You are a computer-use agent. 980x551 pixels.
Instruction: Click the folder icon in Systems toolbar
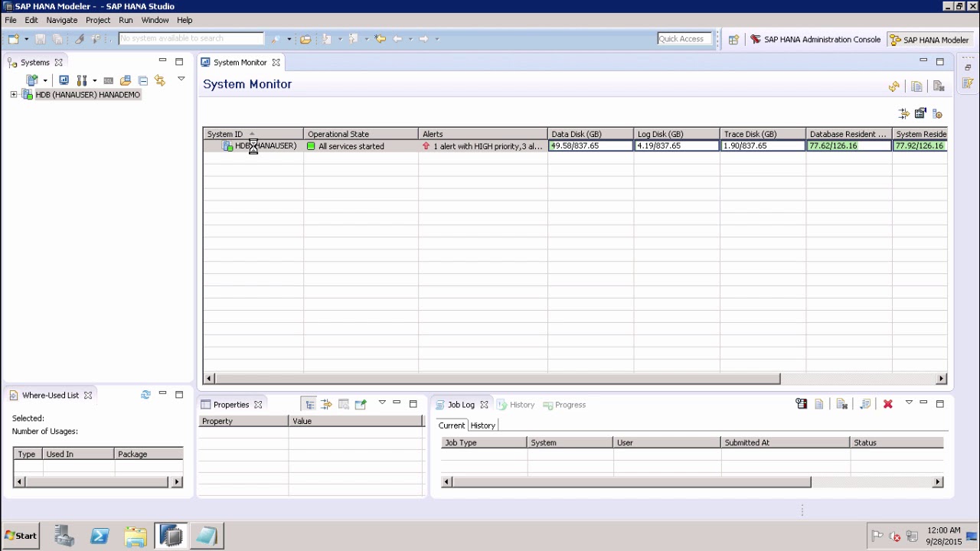click(x=126, y=80)
